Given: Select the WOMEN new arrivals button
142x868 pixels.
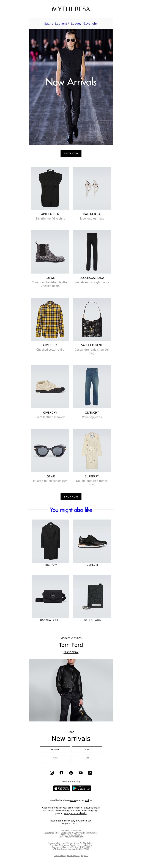Looking at the screenshot, I should pyautogui.click(x=55, y=749).
